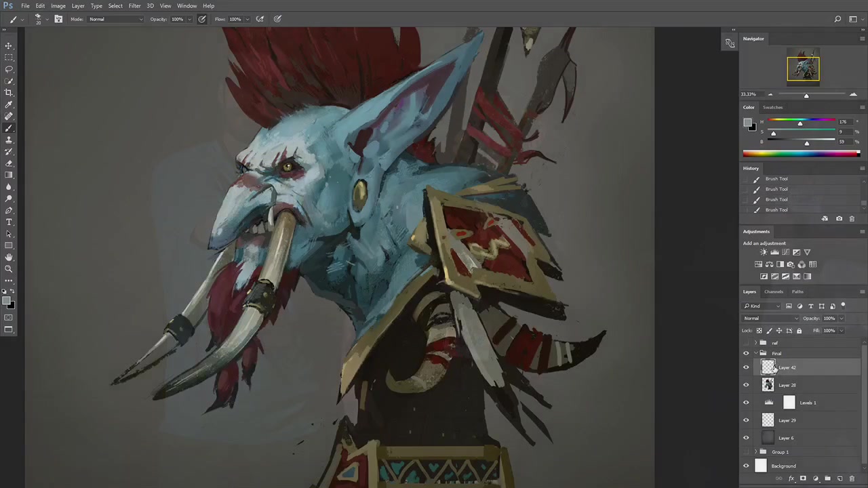The width and height of the screenshot is (868, 488).
Task: Open the Filter menu
Action: tap(134, 6)
